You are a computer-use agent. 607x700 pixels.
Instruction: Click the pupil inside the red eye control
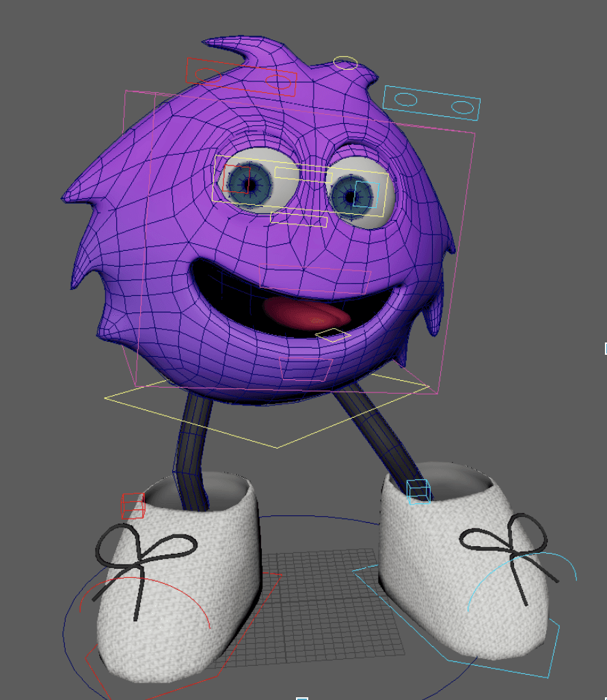point(251,185)
